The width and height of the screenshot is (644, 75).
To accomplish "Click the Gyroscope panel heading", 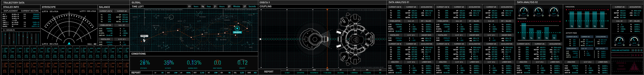I will point(49,7).
